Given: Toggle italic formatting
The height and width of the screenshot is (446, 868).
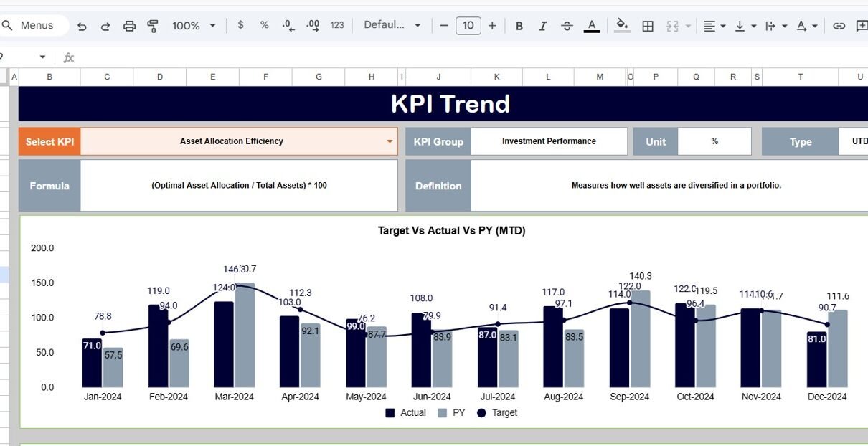Looking at the screenshot, I should [543, 26].
